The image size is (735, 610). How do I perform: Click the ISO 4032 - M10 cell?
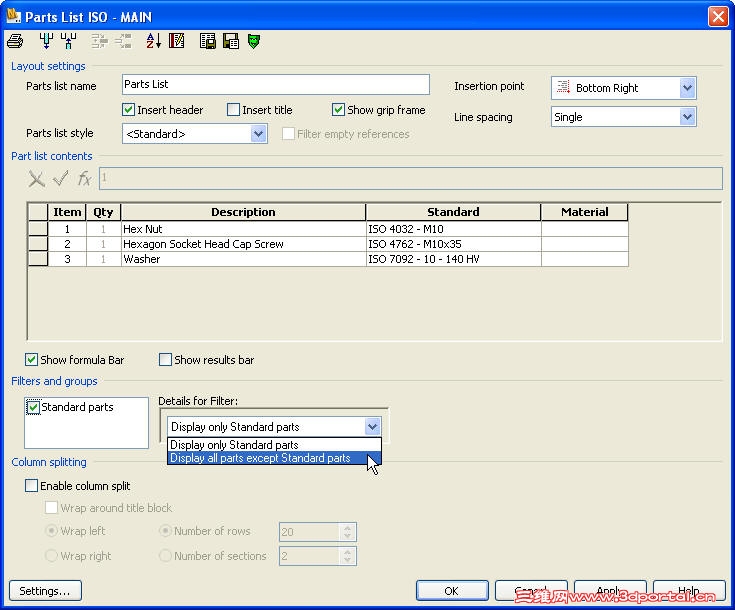453,229
